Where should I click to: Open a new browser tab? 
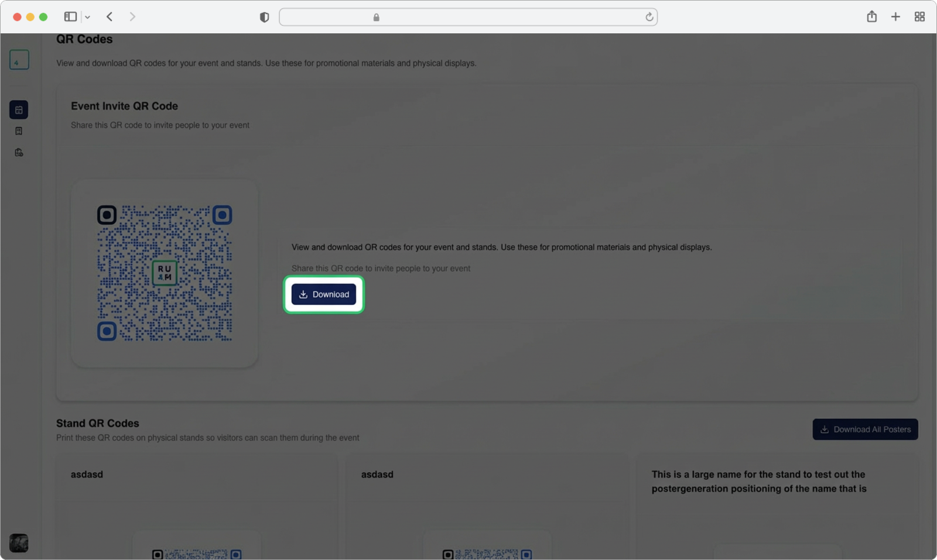pos(895,17)
